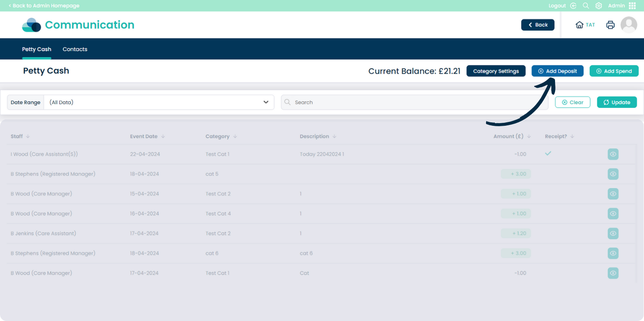
Task: Click the TAT home icon
Action: (x=579, y=25)
